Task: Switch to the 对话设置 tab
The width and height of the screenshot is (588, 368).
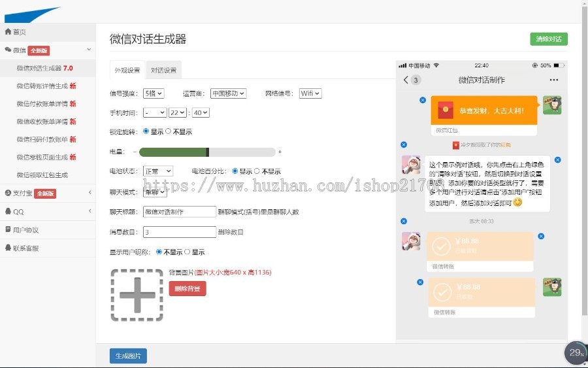Action: click(x=163, y=70)
